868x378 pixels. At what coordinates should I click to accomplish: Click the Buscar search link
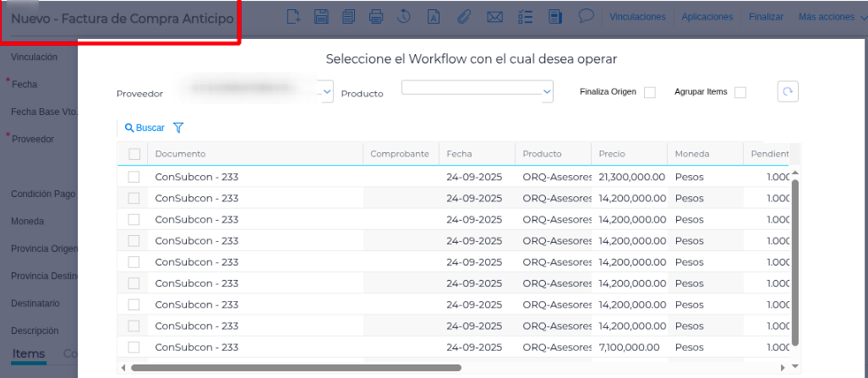145,128
